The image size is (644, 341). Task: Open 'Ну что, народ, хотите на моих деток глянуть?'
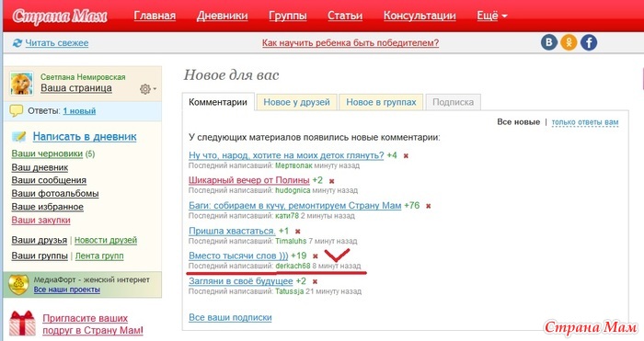click(x=286, y=155)
